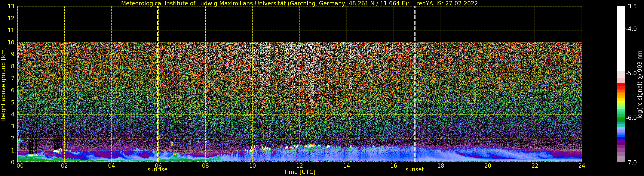
Task: Click the '20' time tick label
Action: pyautogui.click(x=488, y=166)
